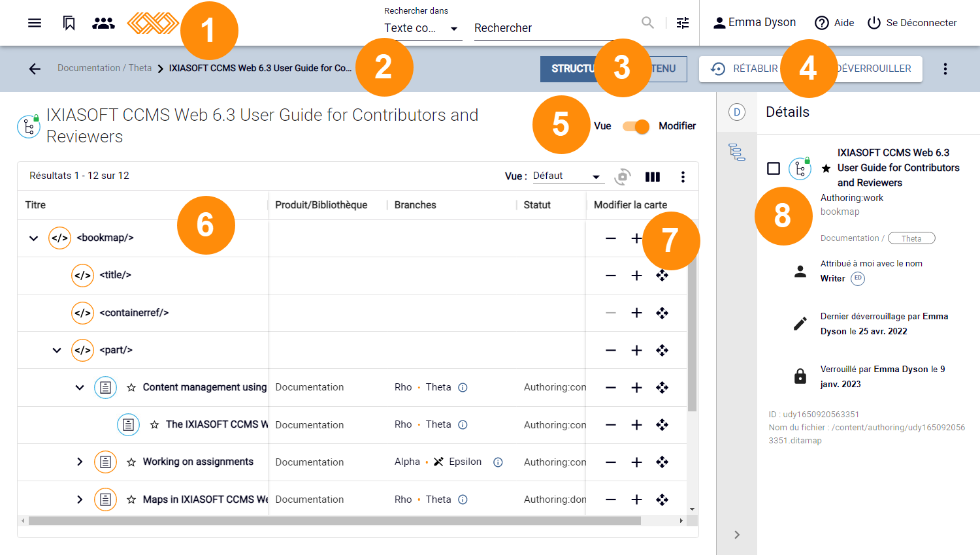The height and width of the screenshot is (555, 980).
Task: Add element after containerref with plus
Action: pos(636,313)
